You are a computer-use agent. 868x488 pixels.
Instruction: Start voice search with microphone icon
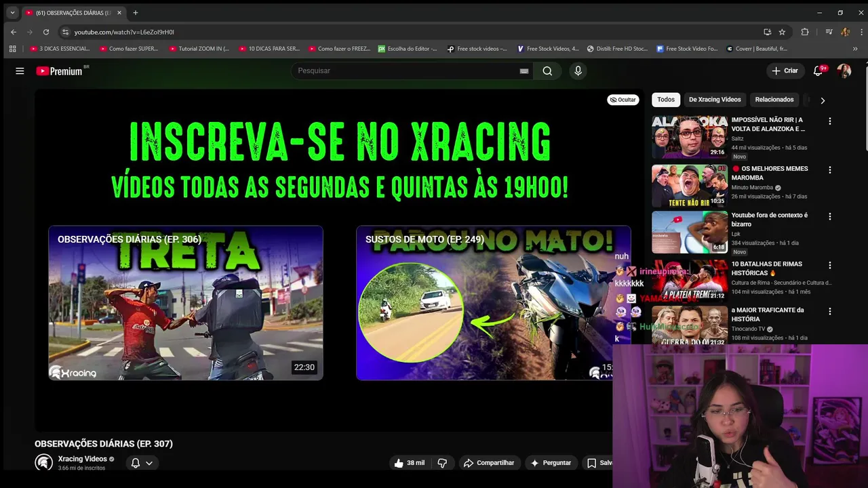578,70
